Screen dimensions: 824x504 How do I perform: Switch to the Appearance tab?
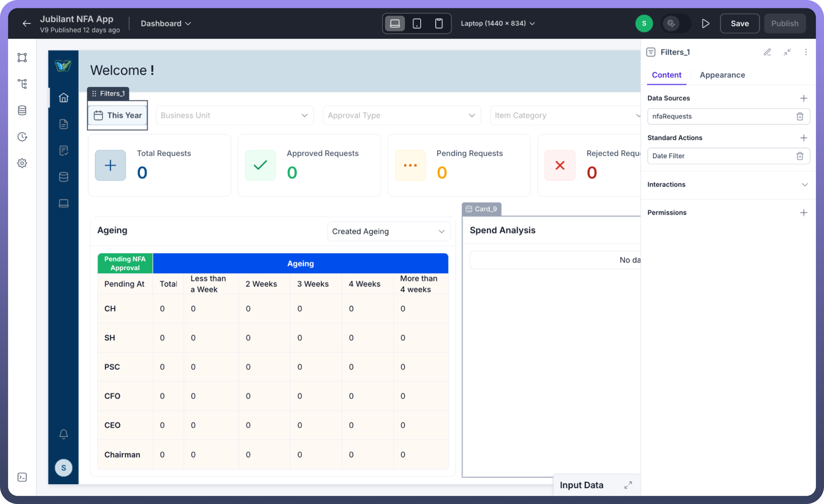pyautogui.click(x=722, y=75)
